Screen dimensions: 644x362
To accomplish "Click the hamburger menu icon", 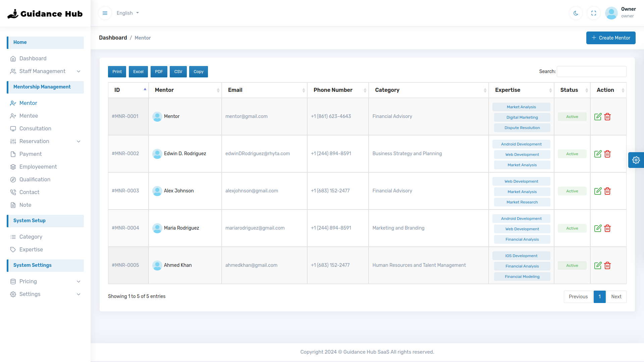I will (x=105, y=13).
